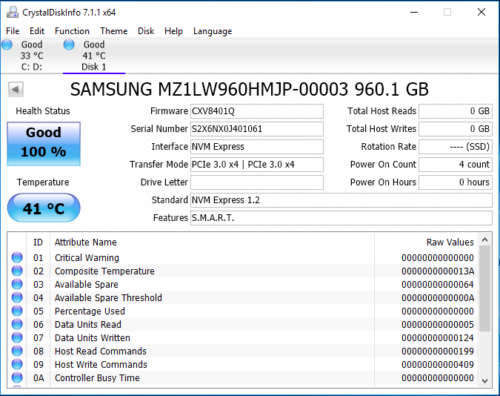Screen dimensions: 500x396
Task: Close the CrystalDiskInfo window
Action: [x=481, y=12]
